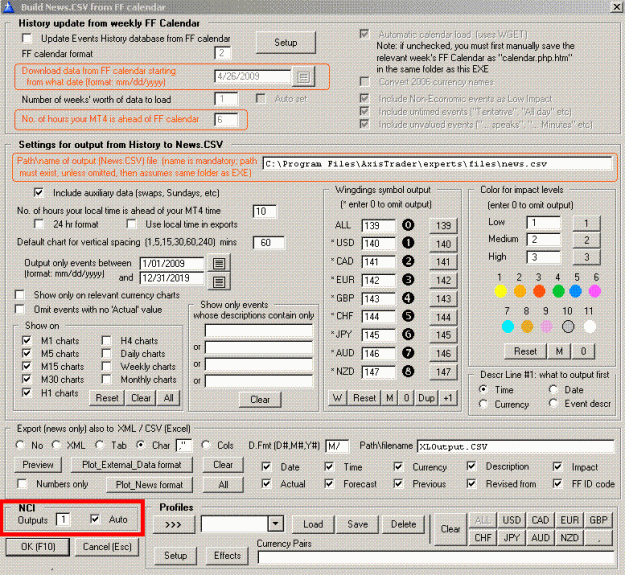Select Tab export radio button
Screen dimensions: 625x575
click(x=99, y=445)
